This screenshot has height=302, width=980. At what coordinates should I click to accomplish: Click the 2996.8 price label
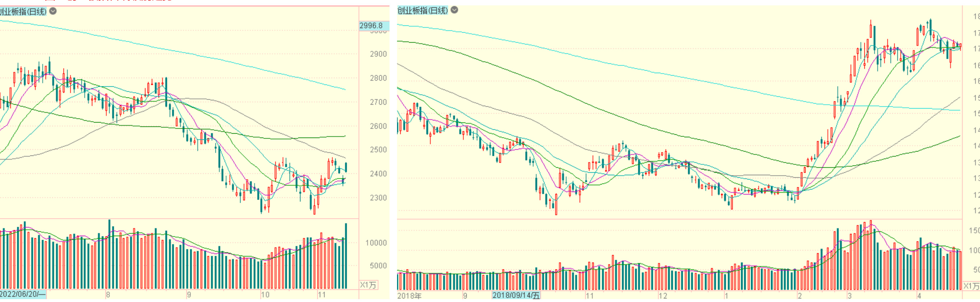pos(372,25)
